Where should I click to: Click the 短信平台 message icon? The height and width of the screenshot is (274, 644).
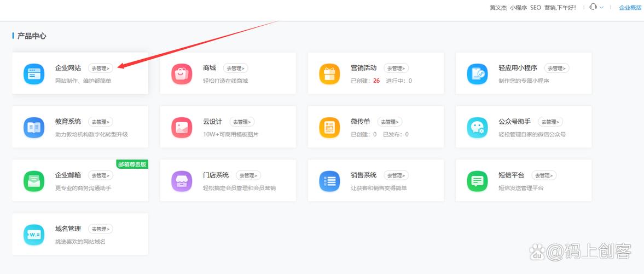point(477,181)
